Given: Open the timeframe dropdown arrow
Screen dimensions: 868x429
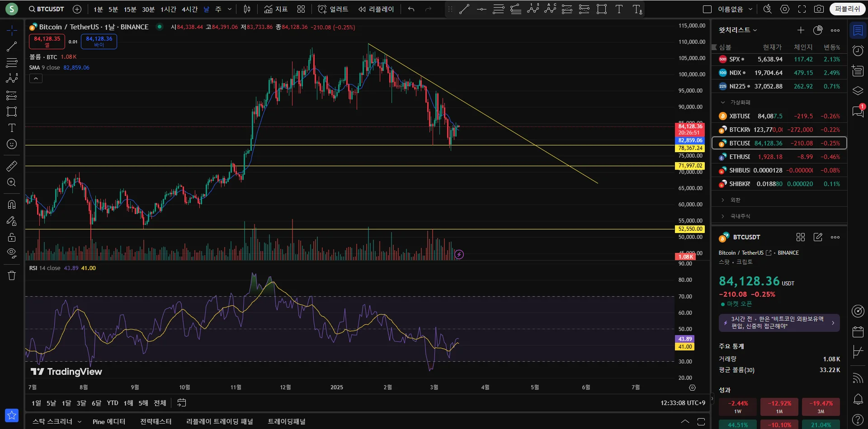Looking at the screenshot, I should (230, 9).
